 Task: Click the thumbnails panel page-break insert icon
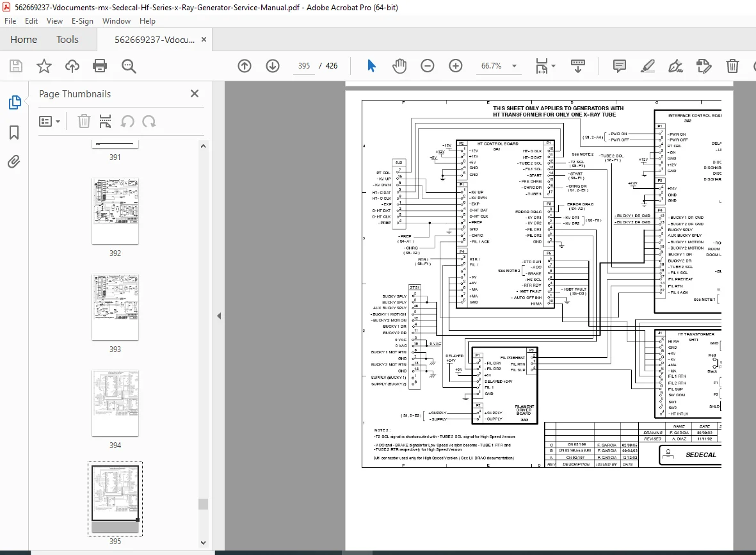tap(105, 122)
